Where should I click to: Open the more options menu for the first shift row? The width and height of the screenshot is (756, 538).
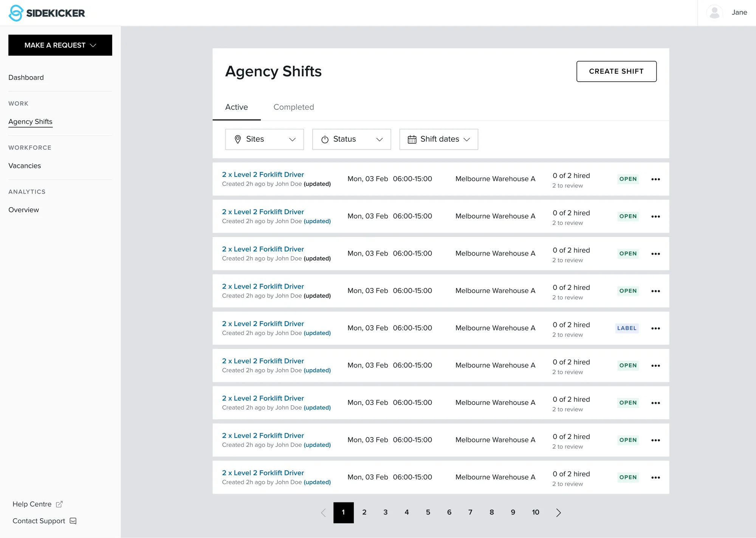point(656,179)
